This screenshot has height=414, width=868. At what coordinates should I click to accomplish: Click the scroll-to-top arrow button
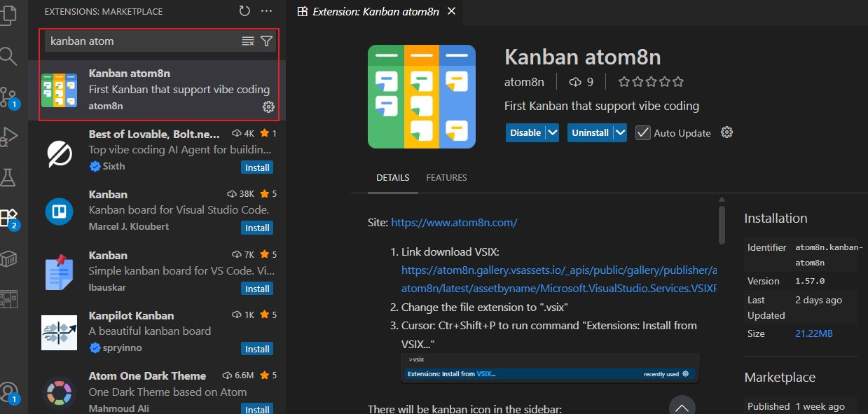(682, 406)
